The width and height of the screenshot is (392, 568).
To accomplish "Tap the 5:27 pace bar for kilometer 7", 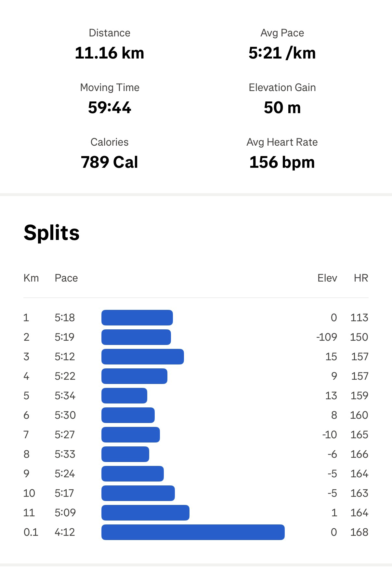I will click(130, 435).
